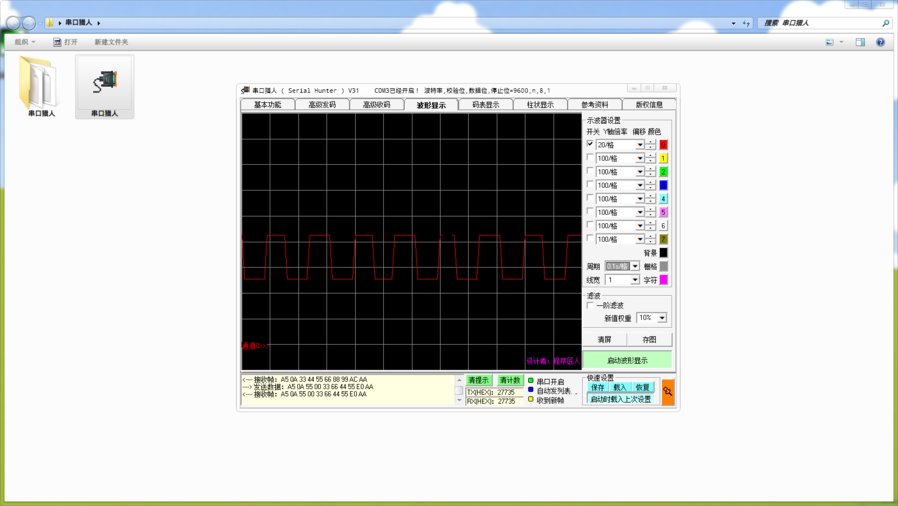The width and height of the screenshot is (898, 506).
Task: Click the Explorer help question mark icon
Action: tap(880, 42)
